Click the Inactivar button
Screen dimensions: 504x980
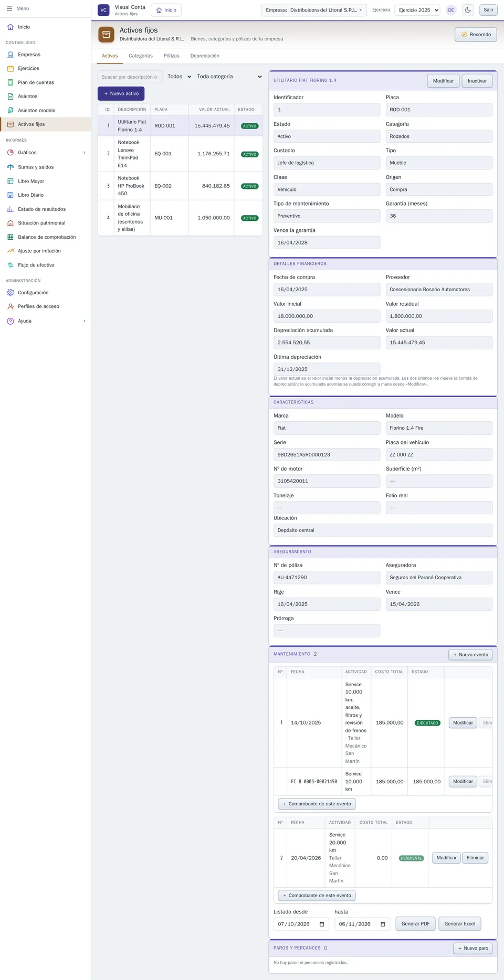(477, 81)
